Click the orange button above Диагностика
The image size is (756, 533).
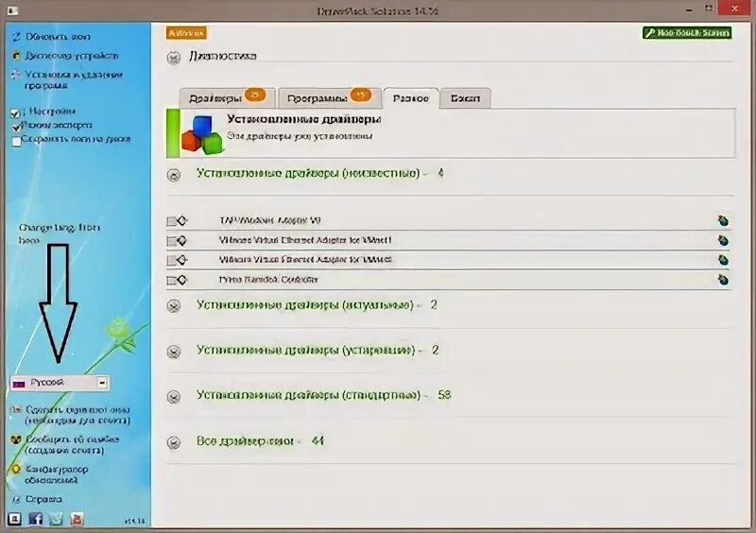coord(186,33)
